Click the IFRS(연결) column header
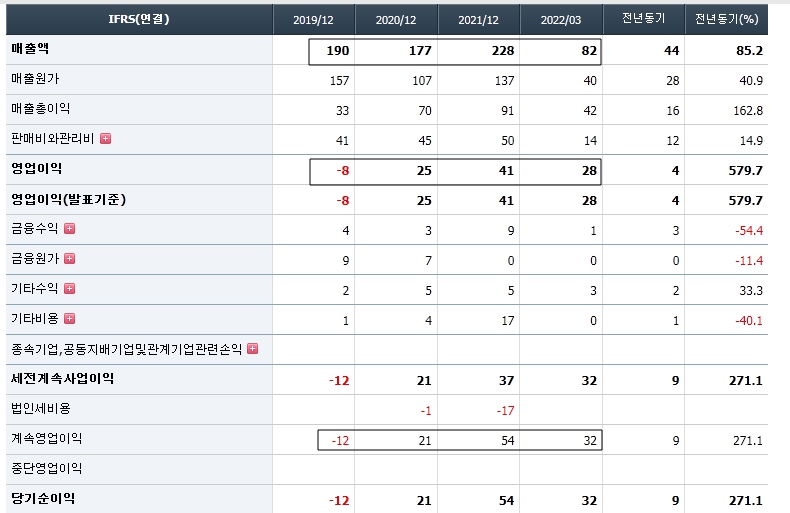790x513 pixels. pos(139,19)
